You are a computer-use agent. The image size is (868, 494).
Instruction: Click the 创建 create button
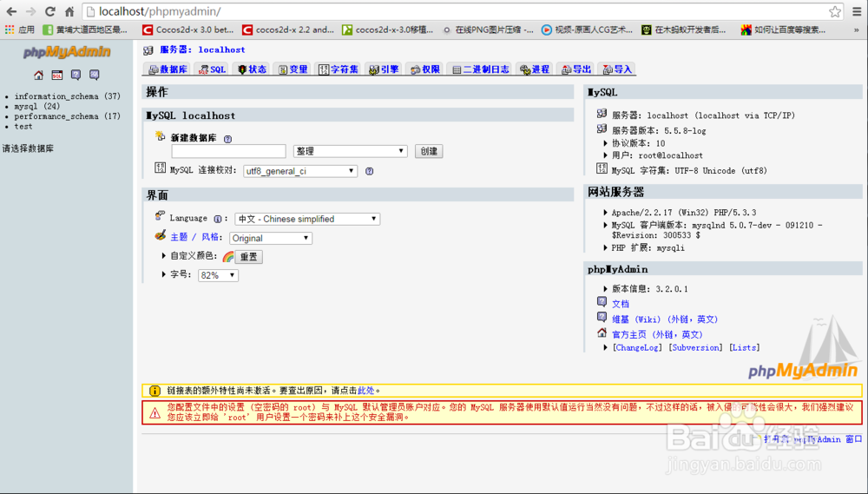click(x=429, y=151)
